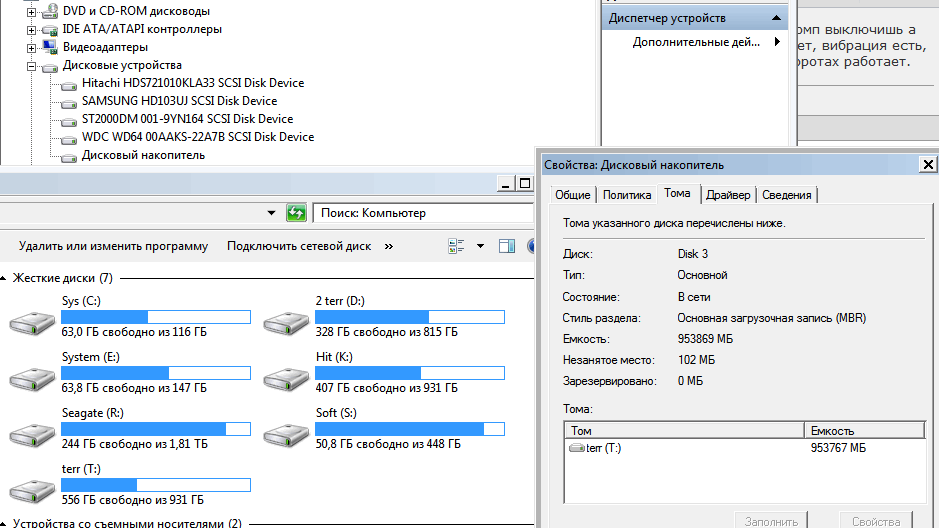This screenshot has width=939, height=528.
Task: Click the Soft (S:) drive icon
Action: tap(286, 435)
